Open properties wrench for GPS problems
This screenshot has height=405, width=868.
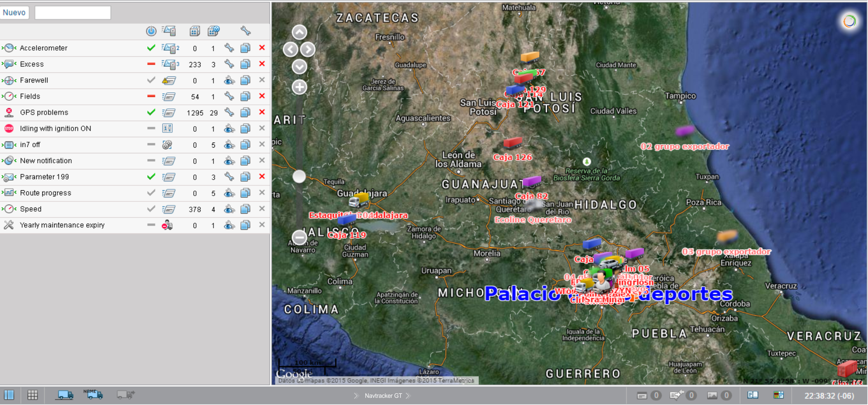[229, 112]
